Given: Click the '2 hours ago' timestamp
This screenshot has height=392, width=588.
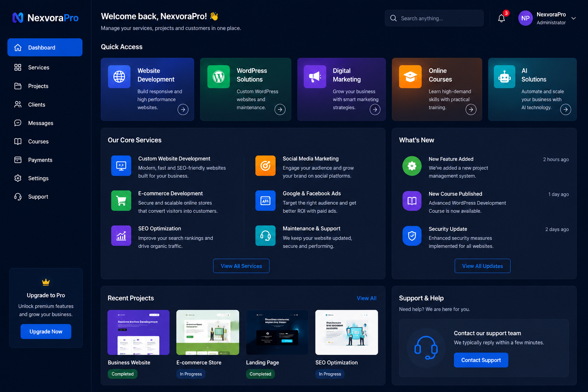Looking at the screenshot, I should 556,159.
